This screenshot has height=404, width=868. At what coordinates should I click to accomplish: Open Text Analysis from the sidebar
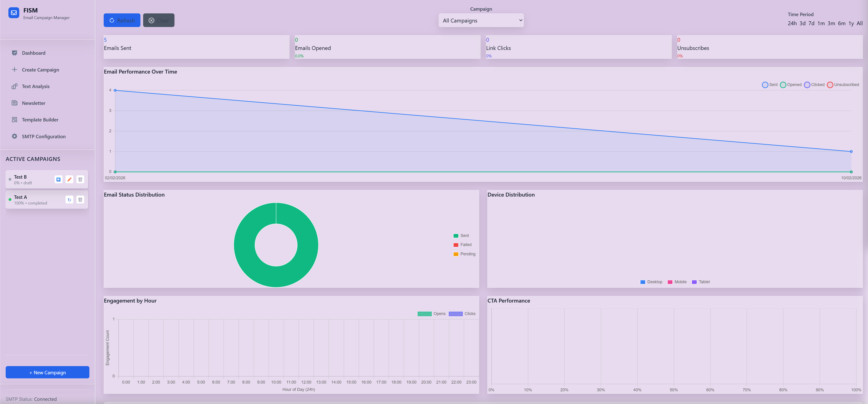(x=35, y=86)
